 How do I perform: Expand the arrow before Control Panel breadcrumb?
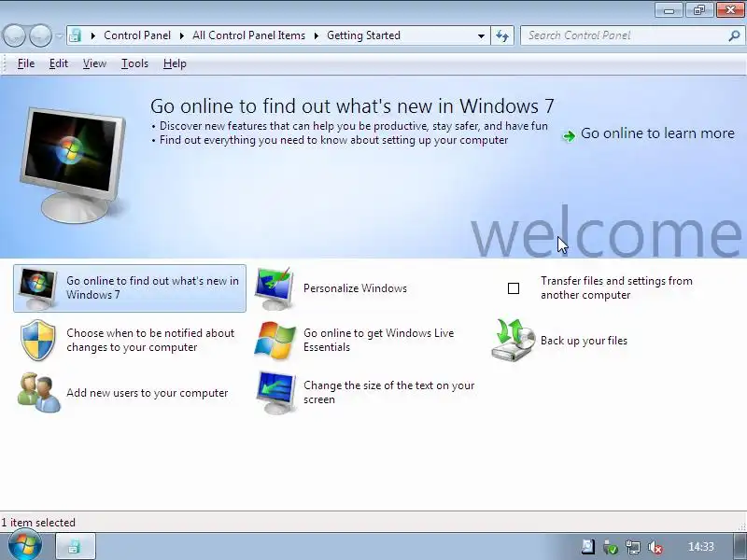coord(92,35)
